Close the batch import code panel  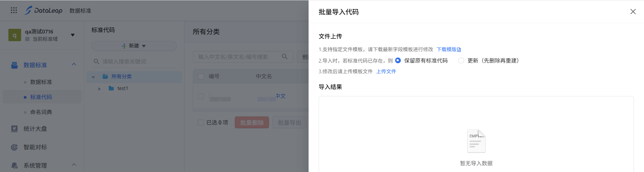(633, 12)
